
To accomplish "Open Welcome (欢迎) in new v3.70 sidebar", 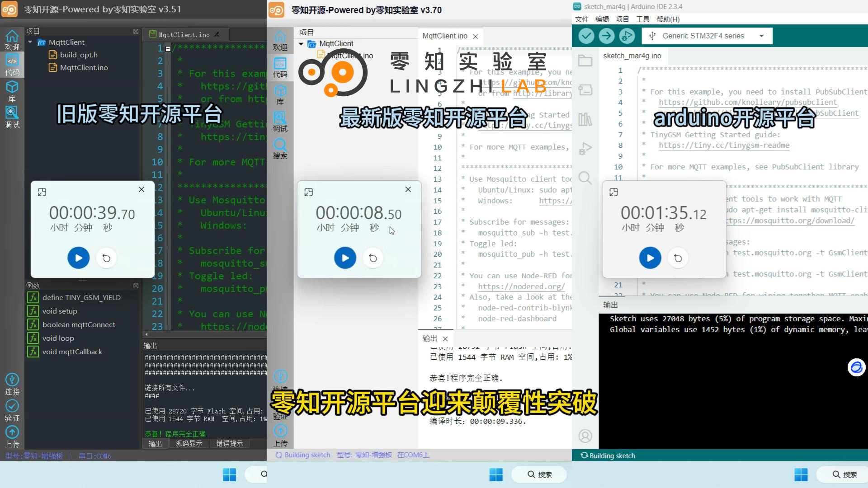I will point(280,41).
